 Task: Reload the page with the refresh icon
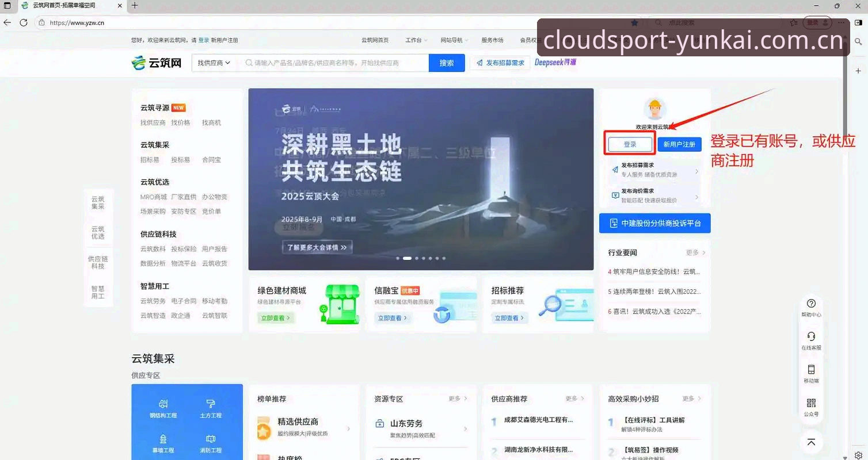pos(24,22)
